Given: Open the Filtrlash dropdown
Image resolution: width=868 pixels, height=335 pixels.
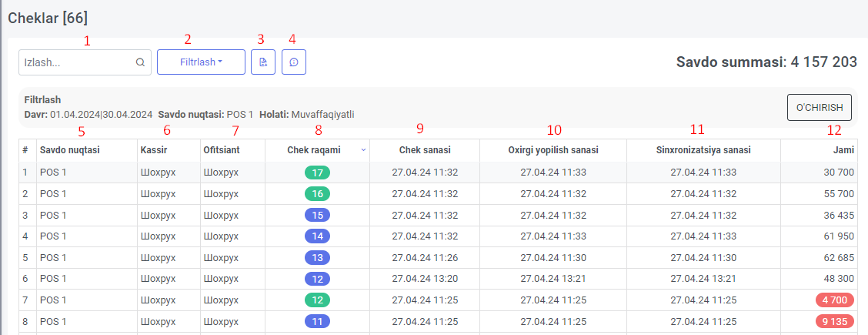Looking at the screenshot, I should pos(201,62).
